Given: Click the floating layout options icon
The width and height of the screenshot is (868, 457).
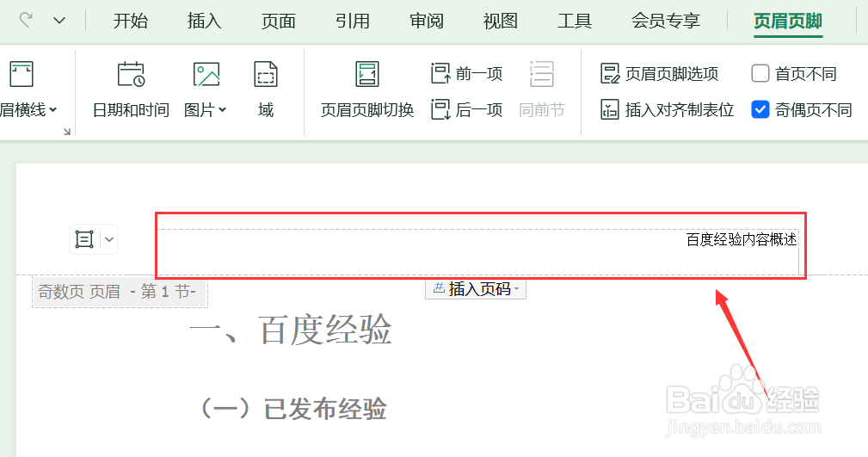Looking at the screenshot, I should pos(84,239).
